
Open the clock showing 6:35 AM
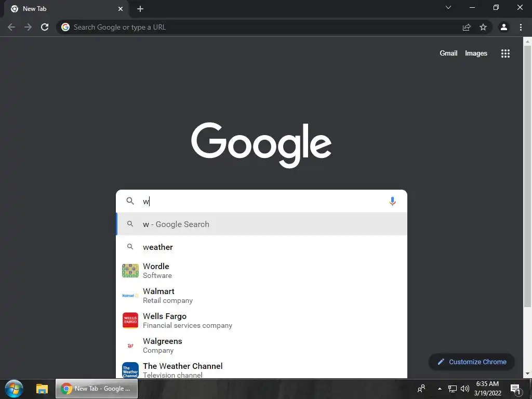coord(487,389)
